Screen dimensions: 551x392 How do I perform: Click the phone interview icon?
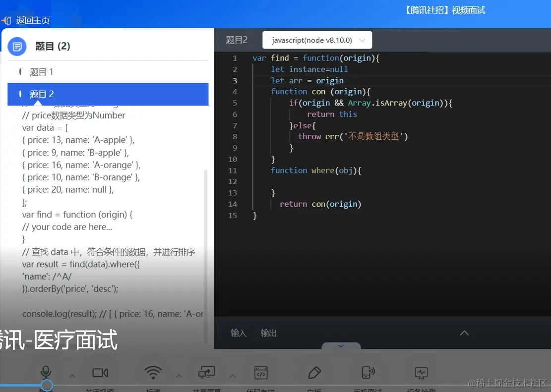coord(368,372)
